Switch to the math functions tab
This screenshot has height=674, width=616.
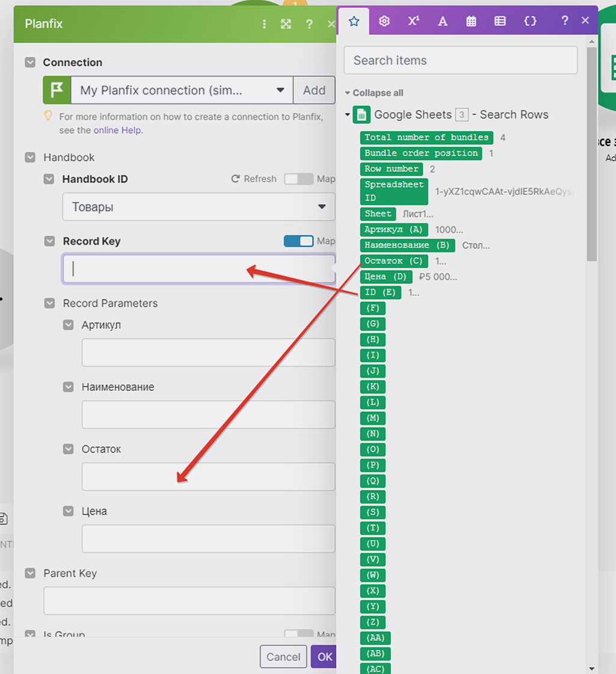coord(413,21)
